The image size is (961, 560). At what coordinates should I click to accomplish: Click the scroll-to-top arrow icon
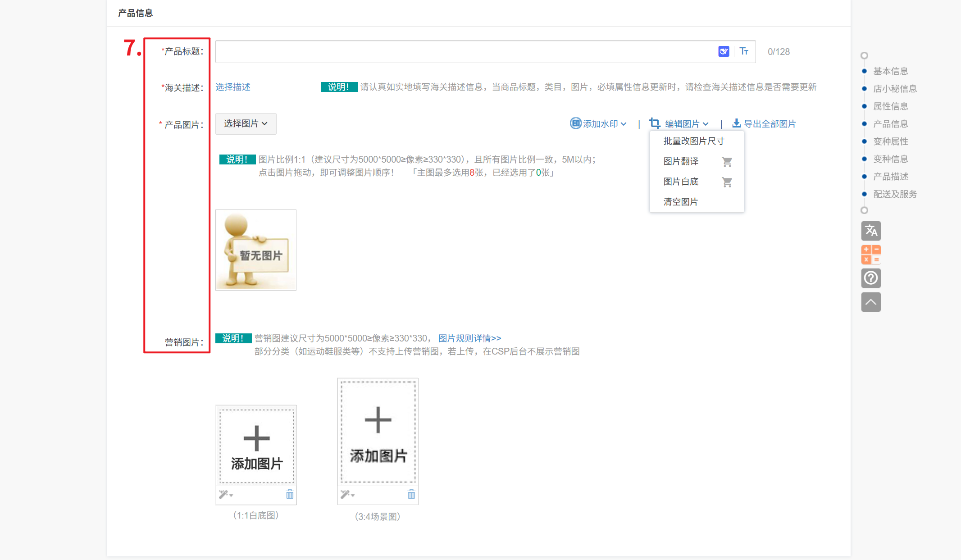[870, 302]
